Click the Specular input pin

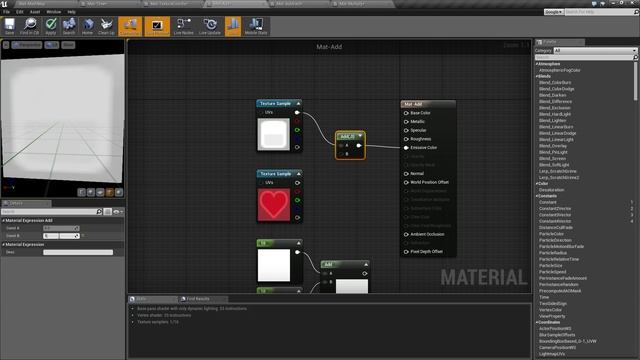point(406,130)
